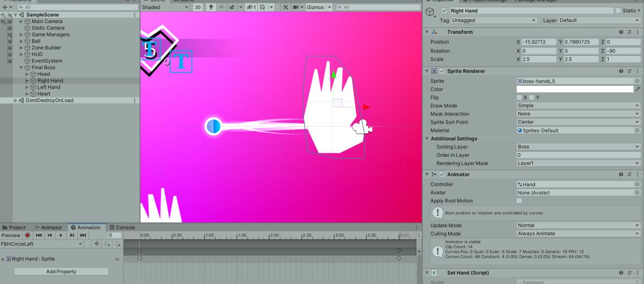The image size is (644, 284).
Task: Toggle the 2D view button in Scene toolbar
Action: pos(198,8)
